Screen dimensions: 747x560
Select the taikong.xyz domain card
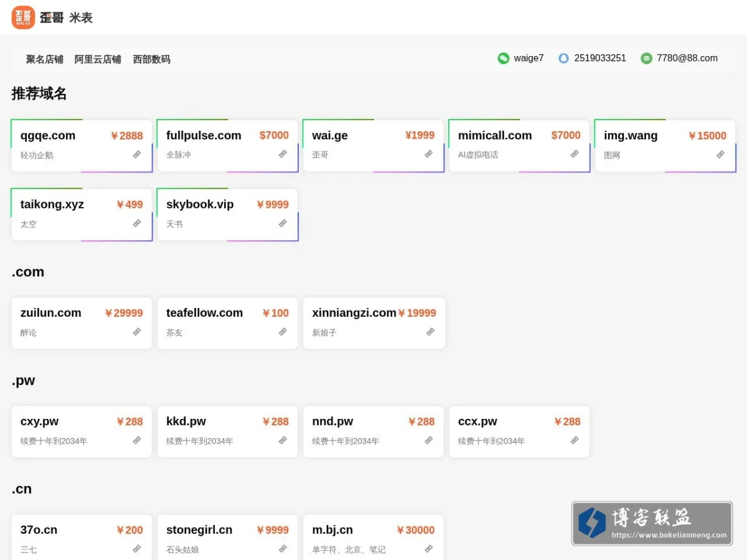tap(82, 215)
